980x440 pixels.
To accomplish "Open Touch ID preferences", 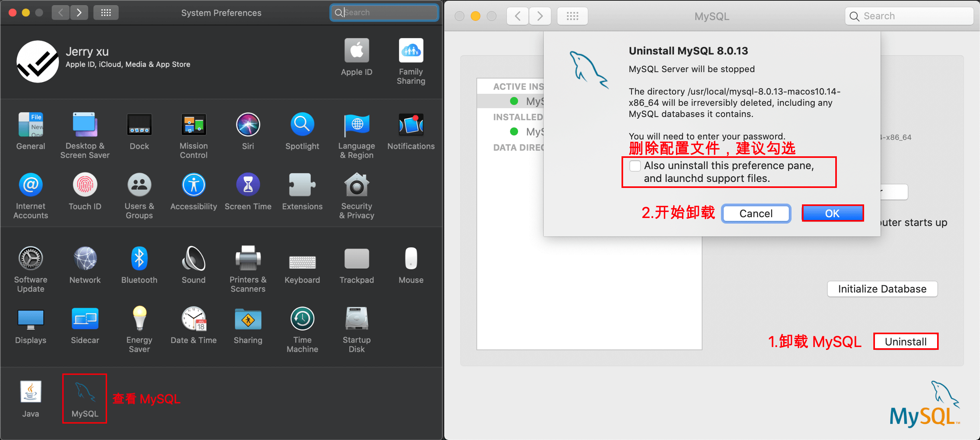I will (85, 192).
